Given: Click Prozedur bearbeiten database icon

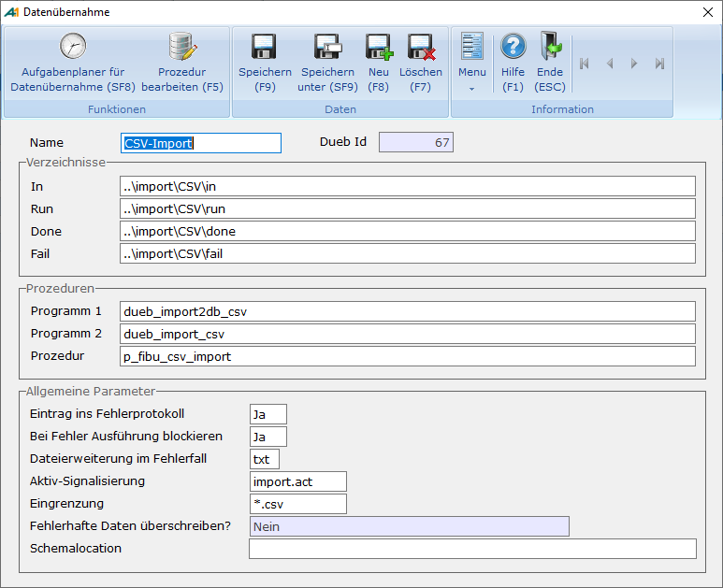Looking at the screenshot, I should point(182,46).
